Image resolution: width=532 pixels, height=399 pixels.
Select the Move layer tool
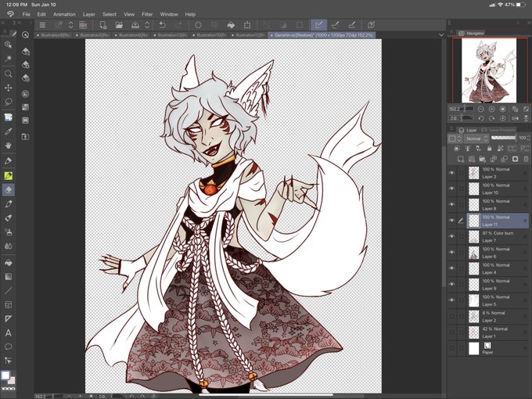[x=9, y=88]
